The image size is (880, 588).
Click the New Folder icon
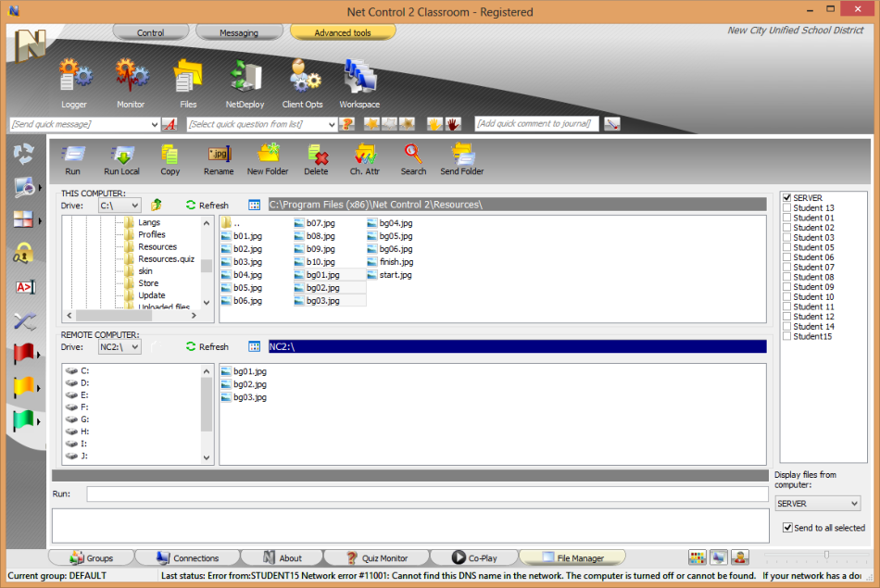click(x=268, y=157)
